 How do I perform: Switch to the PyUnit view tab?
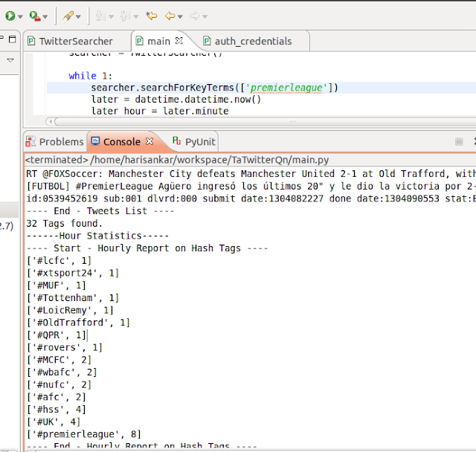(x=194, y=142)
